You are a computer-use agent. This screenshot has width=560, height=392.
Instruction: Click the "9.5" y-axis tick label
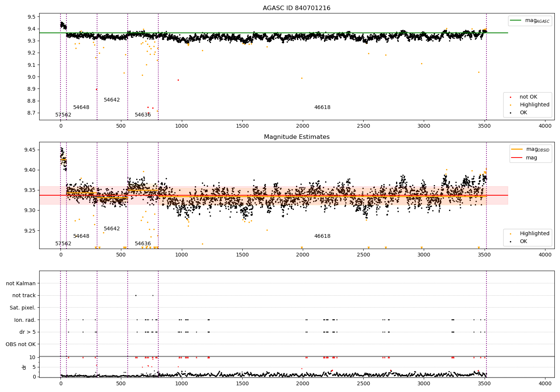(32, 17)
